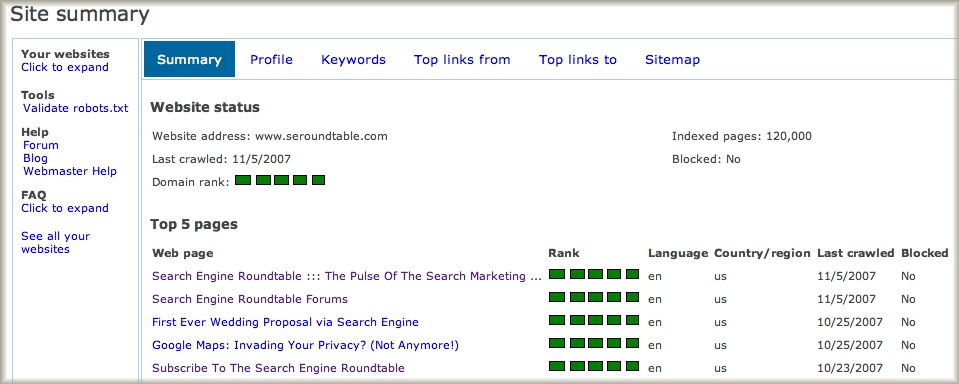959x384 pixels.
Task: Open First Ever Wedding Proposal link
Action: [x=285, y=322]
